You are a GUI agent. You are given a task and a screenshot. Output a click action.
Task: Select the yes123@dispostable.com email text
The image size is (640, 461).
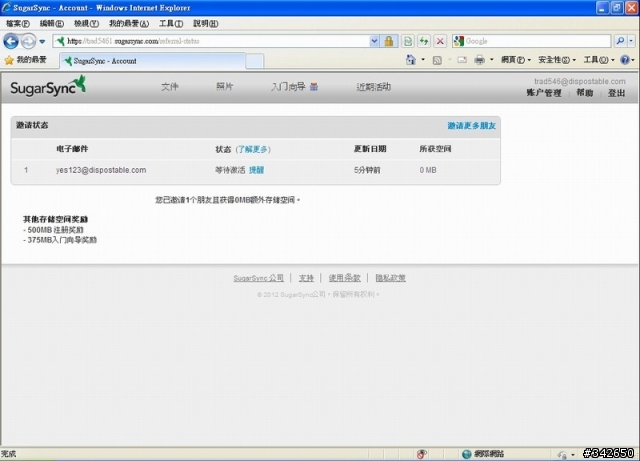click(x=101, y=170)
